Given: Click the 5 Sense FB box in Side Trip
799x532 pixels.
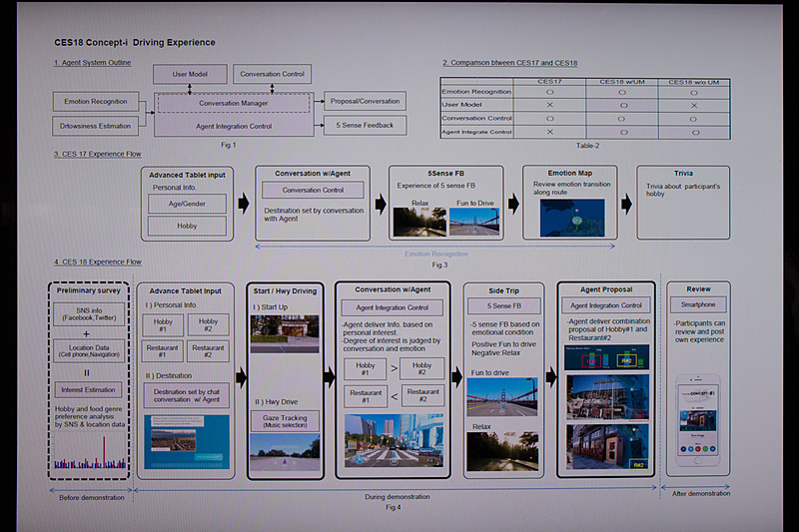Looking at the screenshot, I should coord(504,306).
